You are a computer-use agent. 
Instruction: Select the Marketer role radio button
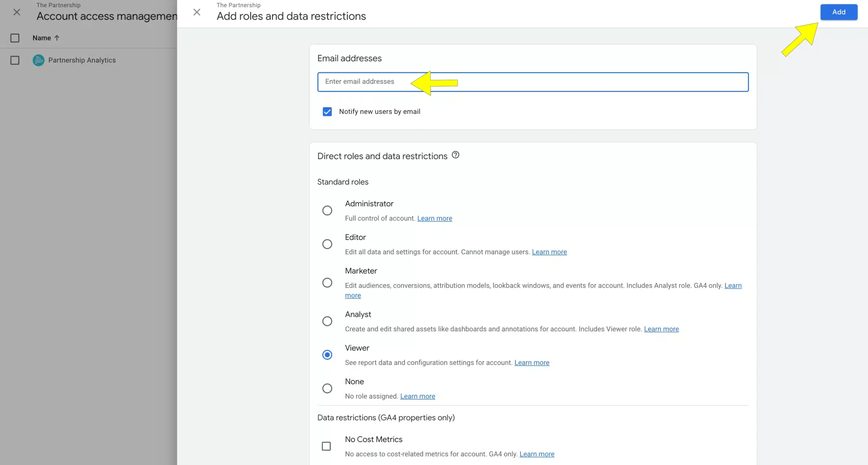click(327, 283)
